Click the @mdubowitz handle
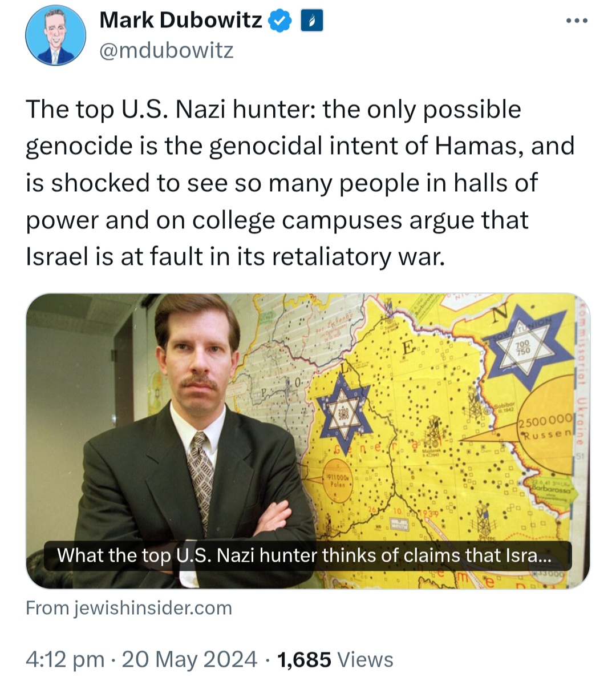Viewport: 616px width, 681px height. click(x=167, y=50)
